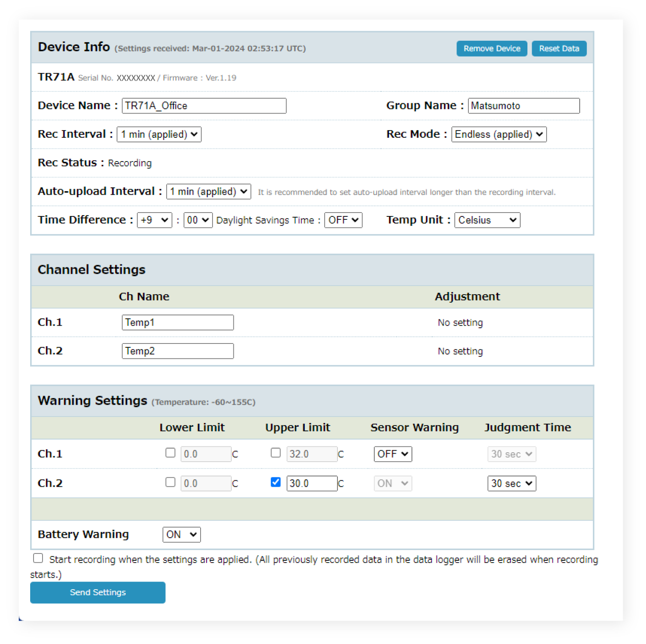Open the Daylight Savings Time dropdown
The image size is (646, 644).
[343, 220]
